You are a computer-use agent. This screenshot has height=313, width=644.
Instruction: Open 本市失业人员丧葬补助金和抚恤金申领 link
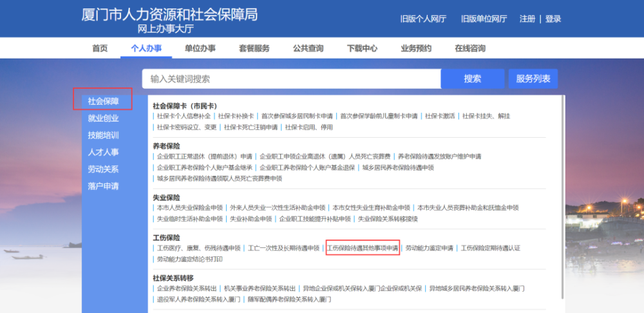[x=468, y=208]
